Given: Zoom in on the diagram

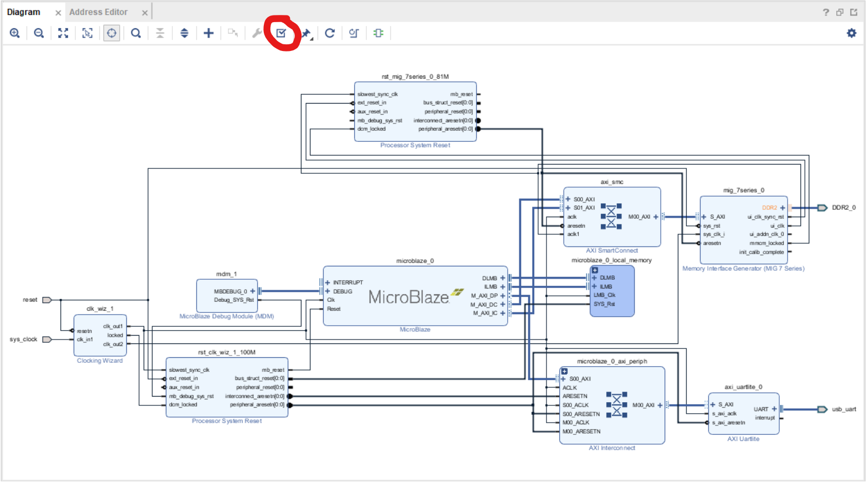Looking at the screenshot, I should [14, 33].
